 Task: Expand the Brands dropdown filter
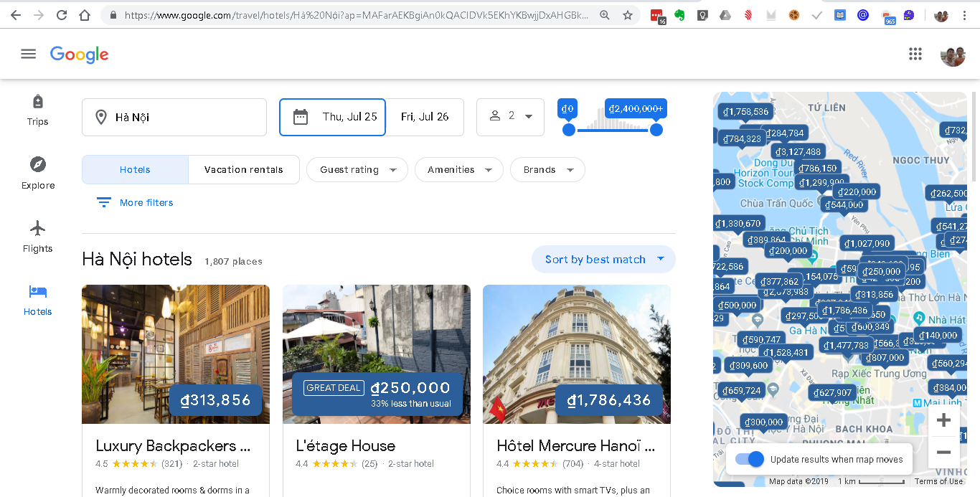point(547,170)
